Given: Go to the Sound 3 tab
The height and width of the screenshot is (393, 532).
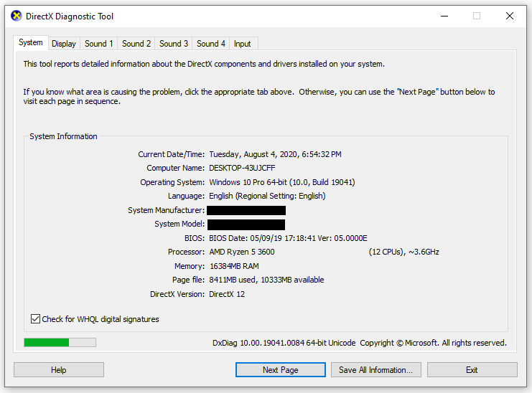Looking at the screenshot, I should pos(174,44).
